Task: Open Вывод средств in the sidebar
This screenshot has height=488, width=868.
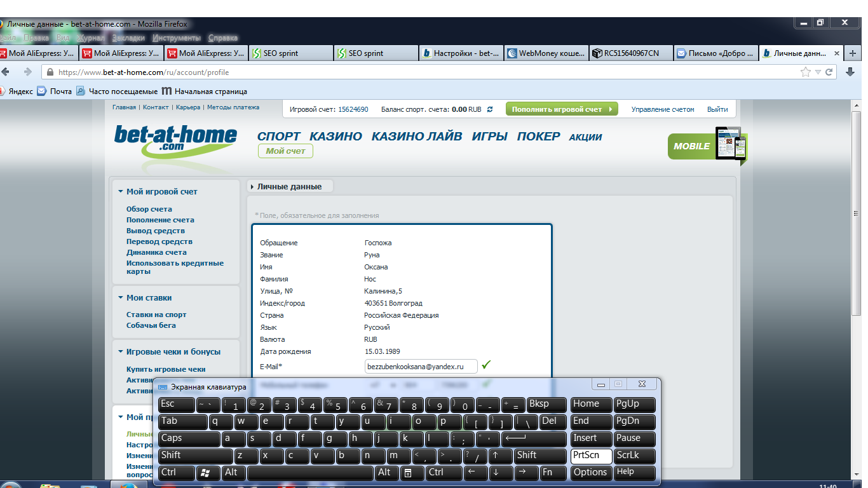Action: (156, 231)
